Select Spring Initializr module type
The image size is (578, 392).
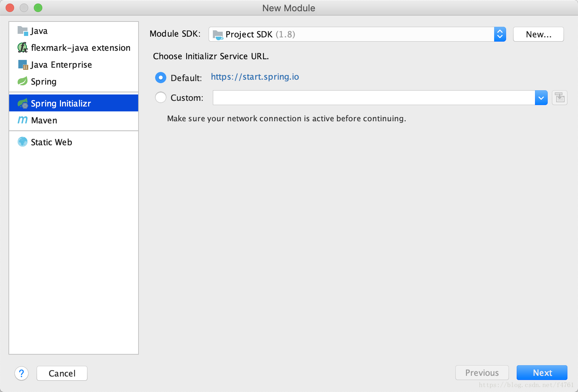click(x=74, y=103)
